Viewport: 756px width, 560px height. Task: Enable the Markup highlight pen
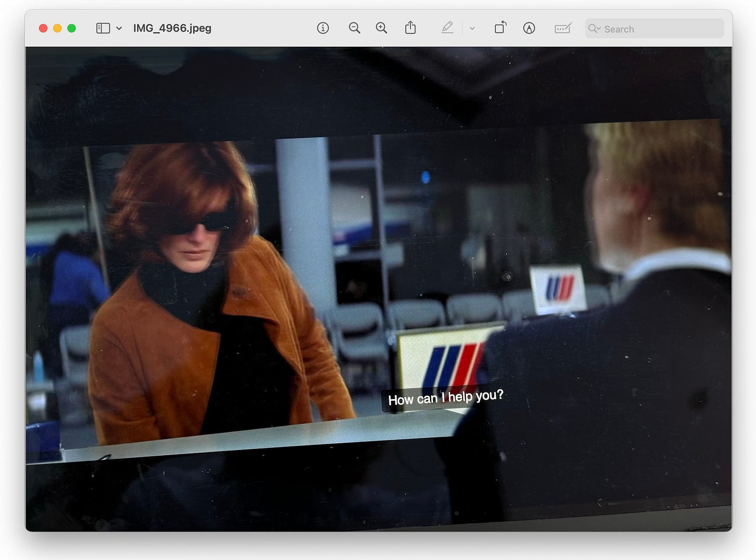[447, 28]
